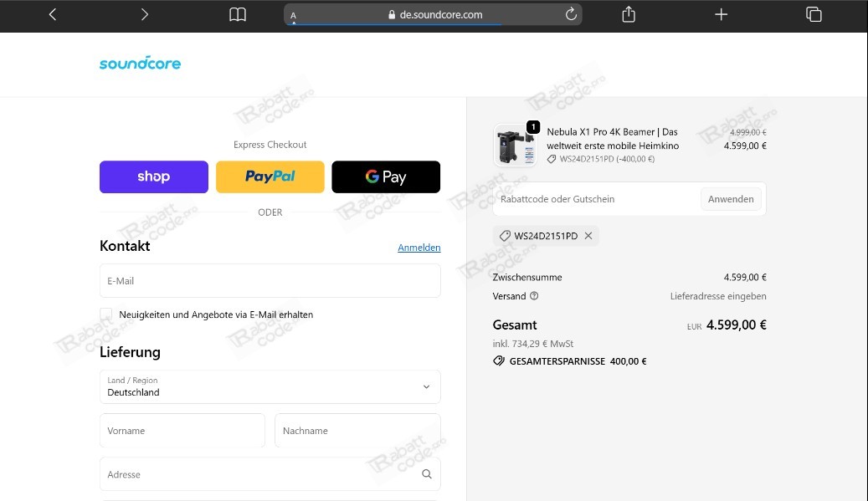
Task: Click the 'Zwischensumme' label
Action: (x=527, y=277)
